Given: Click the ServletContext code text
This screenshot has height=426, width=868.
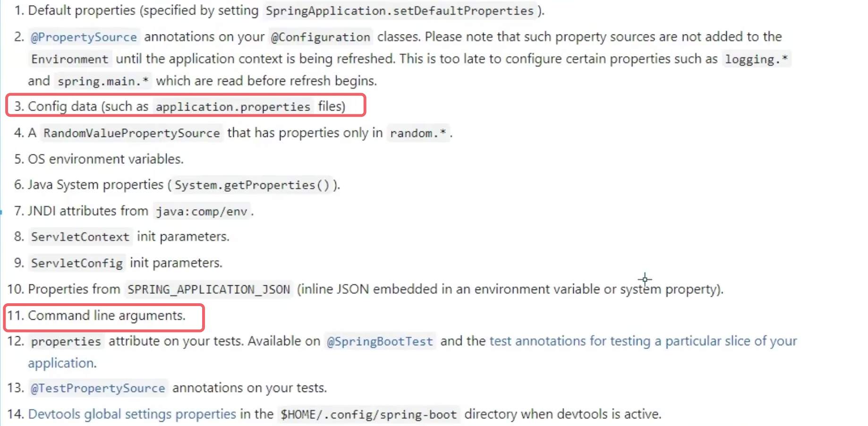Looking at the screenshot, I should 80,237.
